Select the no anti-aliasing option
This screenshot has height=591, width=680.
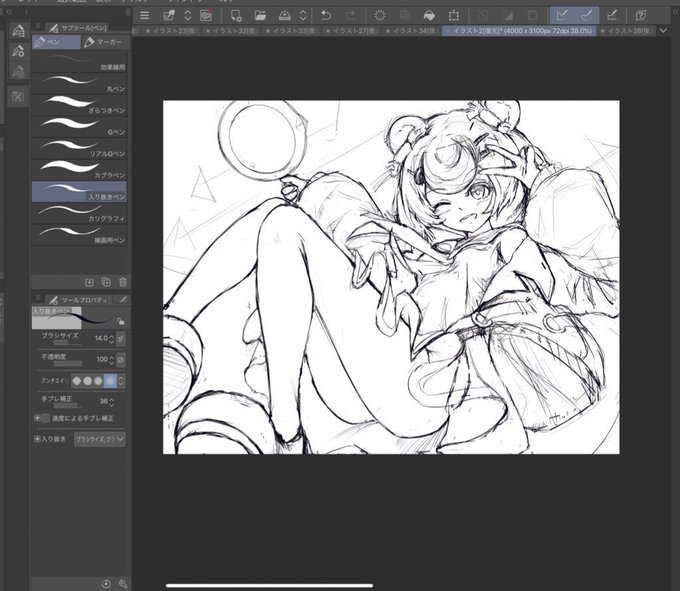[77, 381]
